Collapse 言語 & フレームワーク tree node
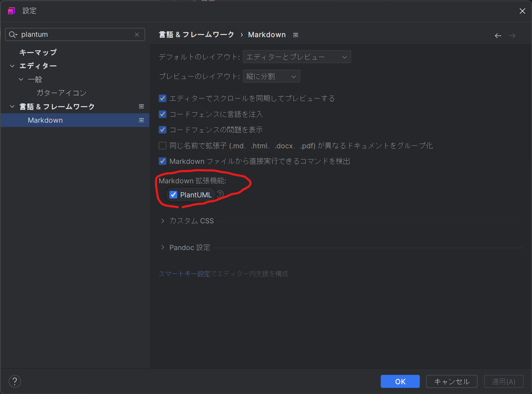This screenshot has width=532, height=394. pos(12,106)
